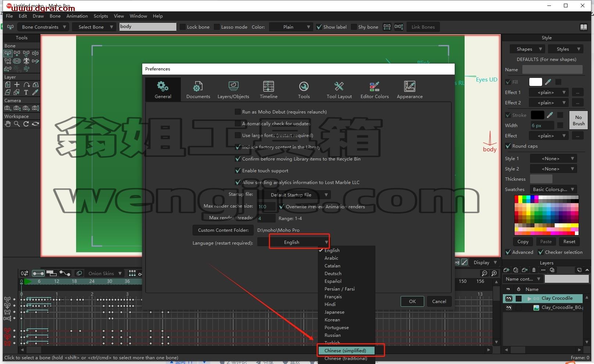Image resolution: width=594 pixels, height=364 pixels.
Task: Open the Startup file dropdown
Action: coord(299,195)
